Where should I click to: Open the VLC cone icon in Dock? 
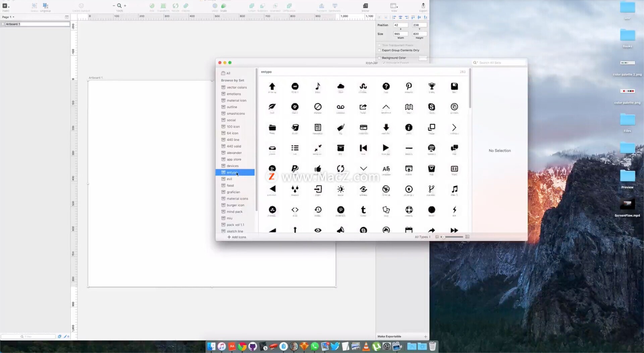pyautogui.click(x=366, y=346)
